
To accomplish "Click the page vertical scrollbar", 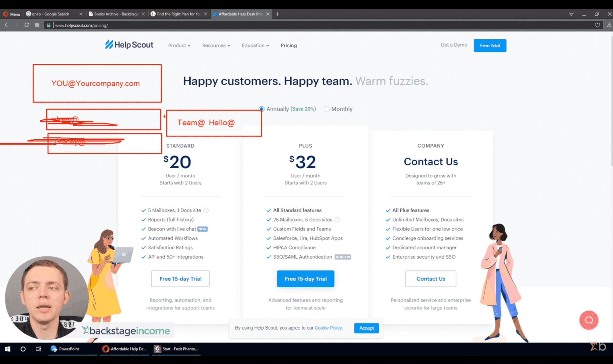I will pyautogui.click(x=611, y=101).
